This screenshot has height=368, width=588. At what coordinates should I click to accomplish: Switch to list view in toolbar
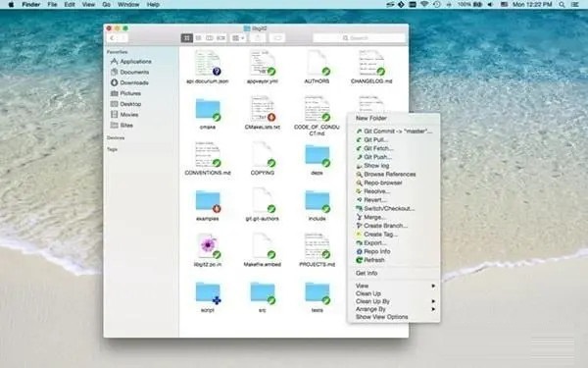pyautogui.click(x=198, y=38)
